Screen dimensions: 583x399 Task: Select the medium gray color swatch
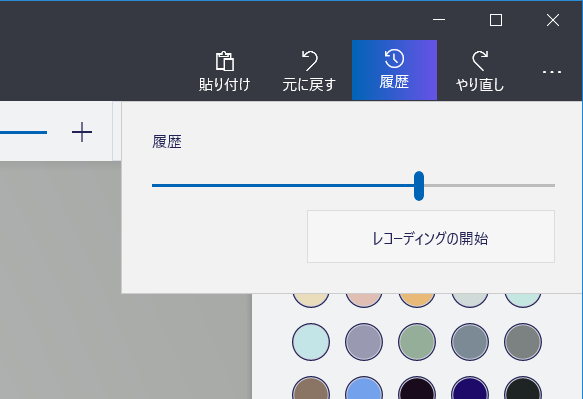(523, 342)
